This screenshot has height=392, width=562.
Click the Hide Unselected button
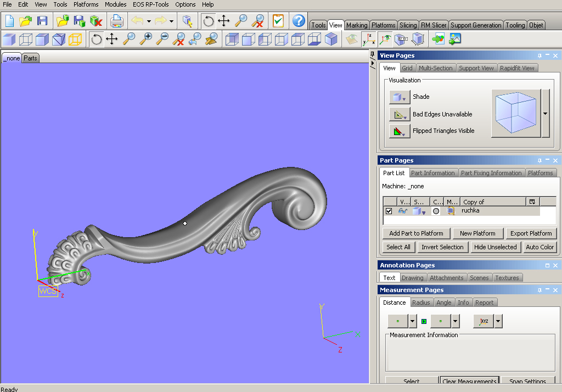point(495,247)
